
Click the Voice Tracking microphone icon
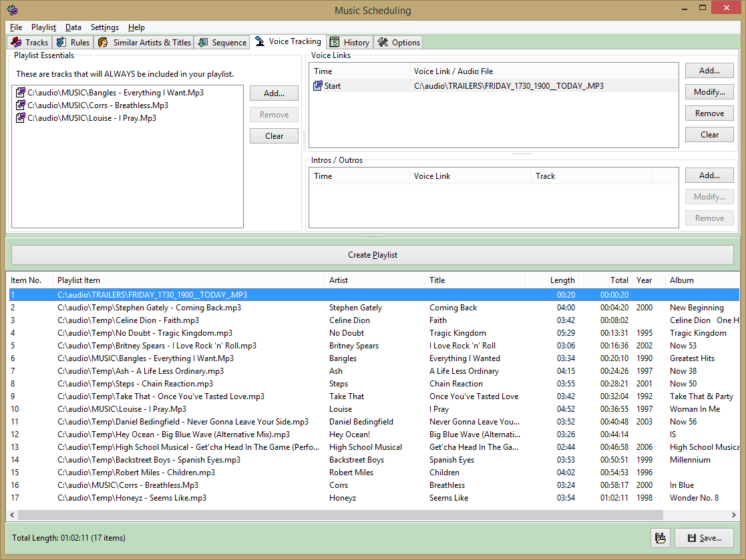pos(260,41)
